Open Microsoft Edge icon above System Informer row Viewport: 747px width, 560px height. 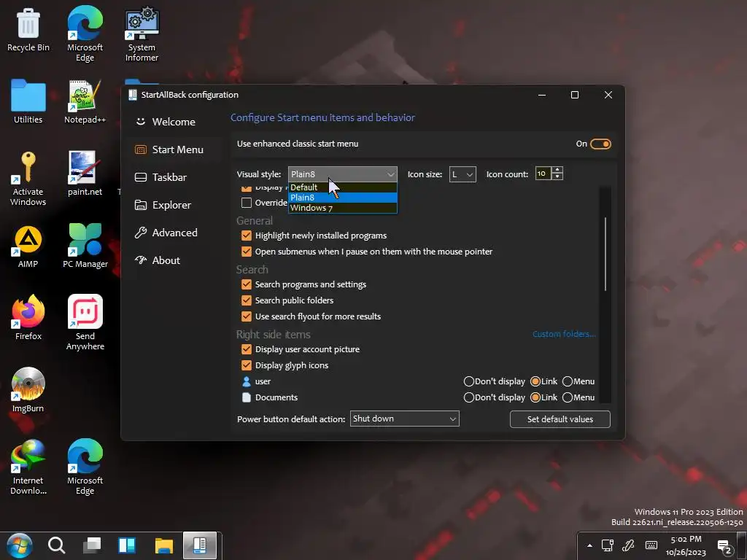tap(85, 34)
